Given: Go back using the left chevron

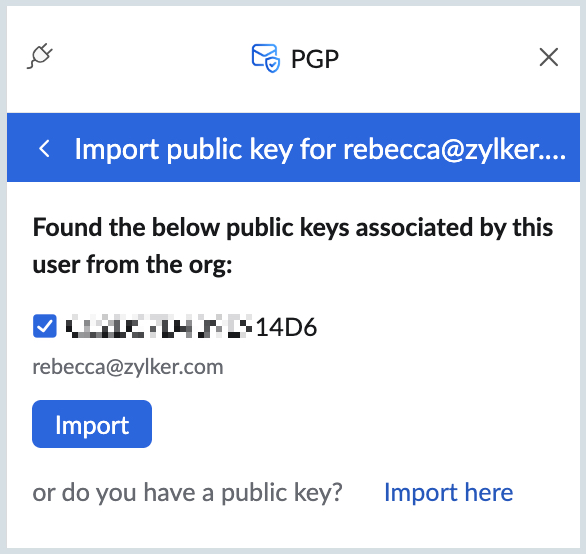Looking at the screenshot, I should [44, 148].
